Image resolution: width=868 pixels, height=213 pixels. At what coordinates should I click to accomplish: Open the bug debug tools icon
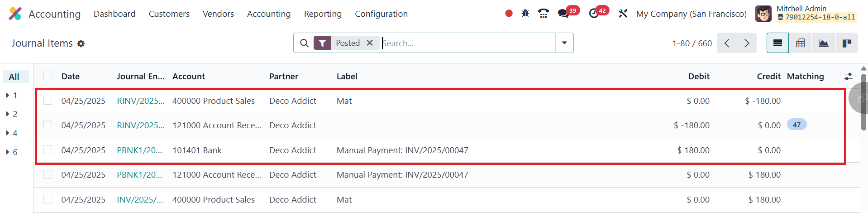click(525, 14)
